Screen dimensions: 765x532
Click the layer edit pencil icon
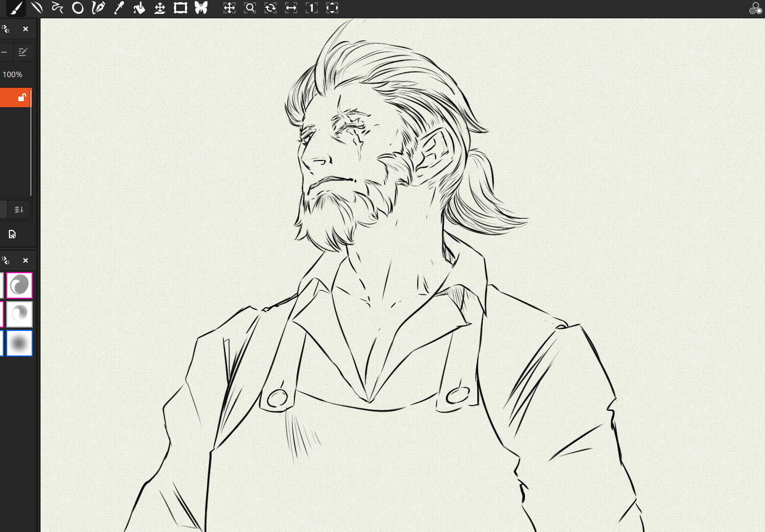(23, 52)
